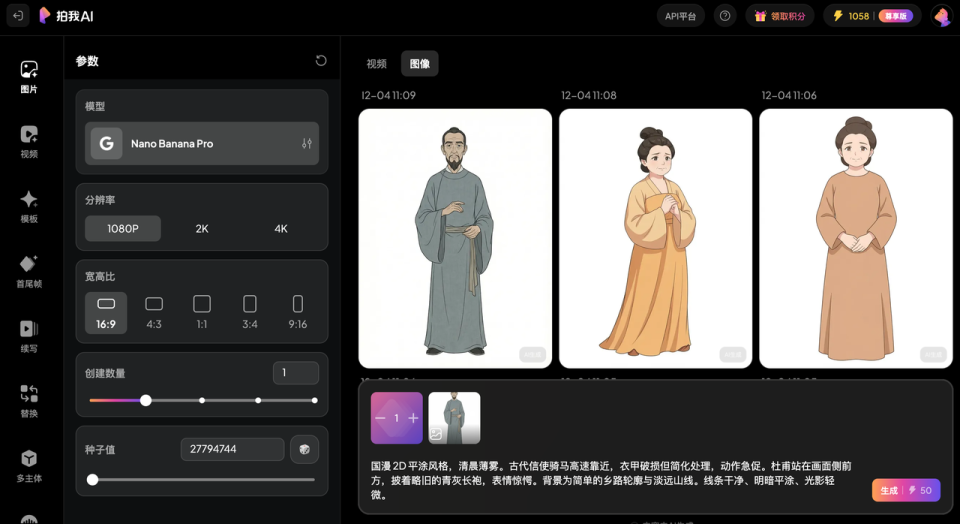Select the 16:9 aspect ratio

(x=106, y=313)
